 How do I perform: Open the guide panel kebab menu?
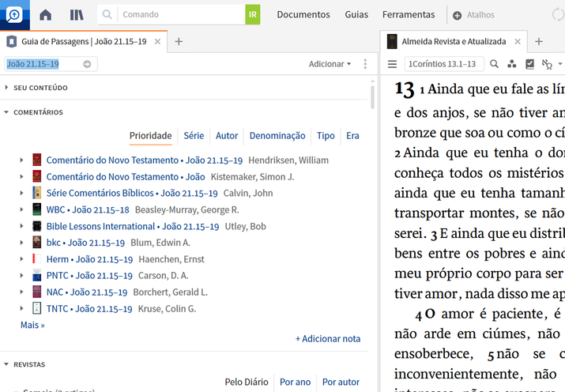click(365, 64)
